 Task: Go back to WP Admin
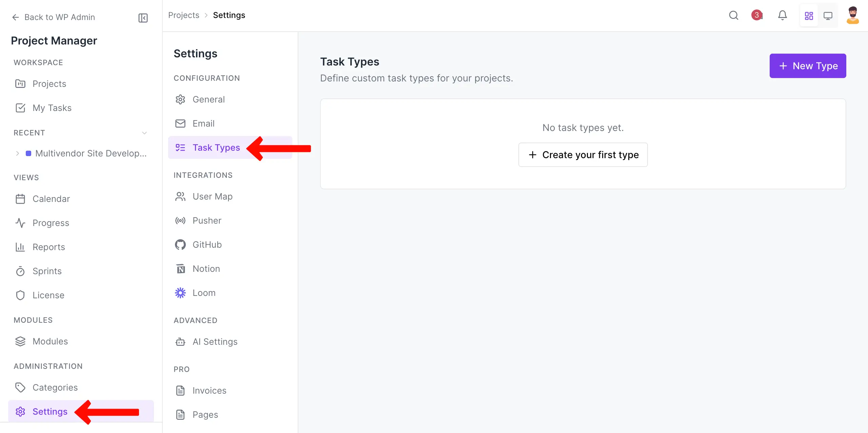point(53,17)
